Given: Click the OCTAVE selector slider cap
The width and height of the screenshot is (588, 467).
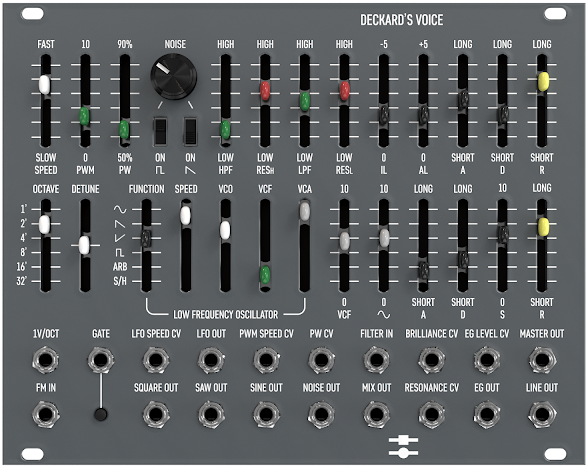Looking at the screenshot, I should [45, 224].
